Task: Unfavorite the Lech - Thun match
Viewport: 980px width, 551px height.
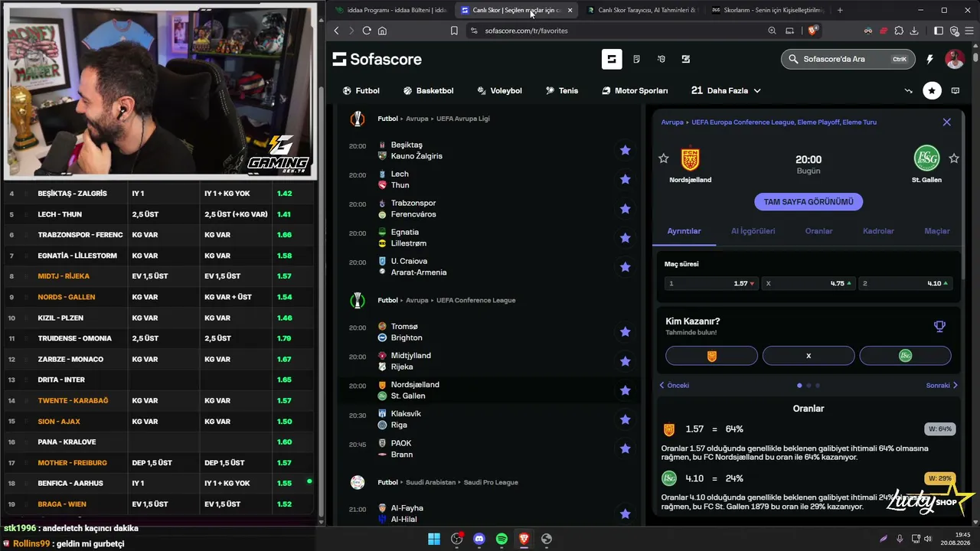Action: (626, 179)
